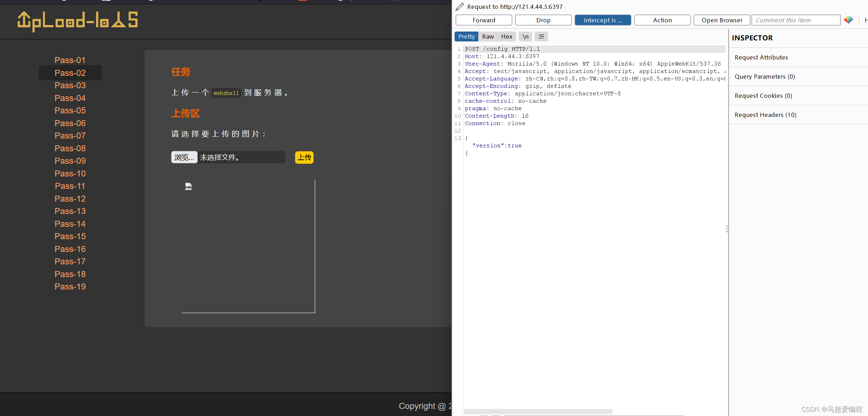Open the Action menu for this request
Screen dimensions: 868x416
(663, 20)
